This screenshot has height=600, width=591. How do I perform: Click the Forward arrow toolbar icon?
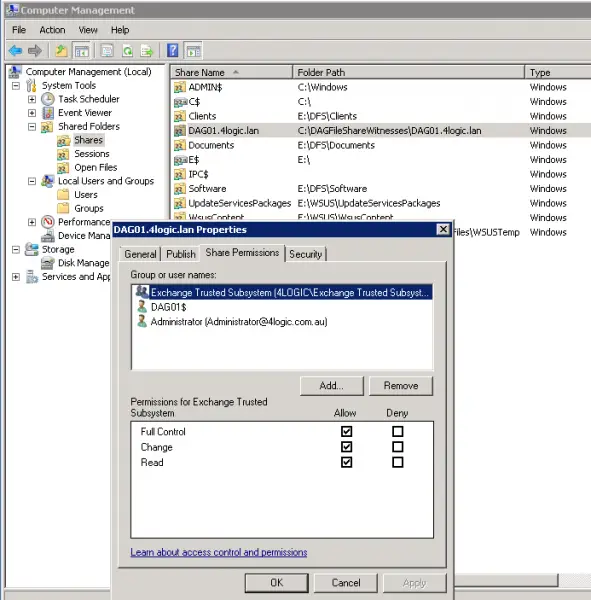click(x=35, y=51)
